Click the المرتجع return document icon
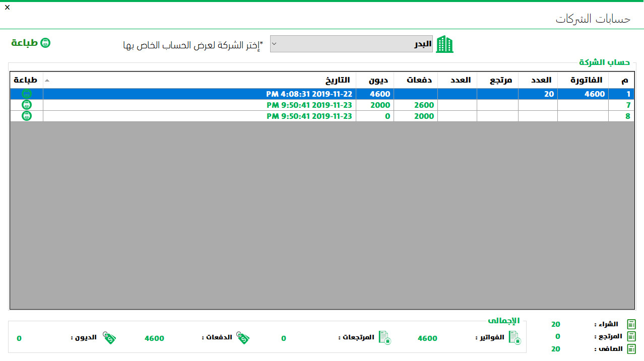The height and width of the screenshot is (361, 644). click(x=631, y=336)
